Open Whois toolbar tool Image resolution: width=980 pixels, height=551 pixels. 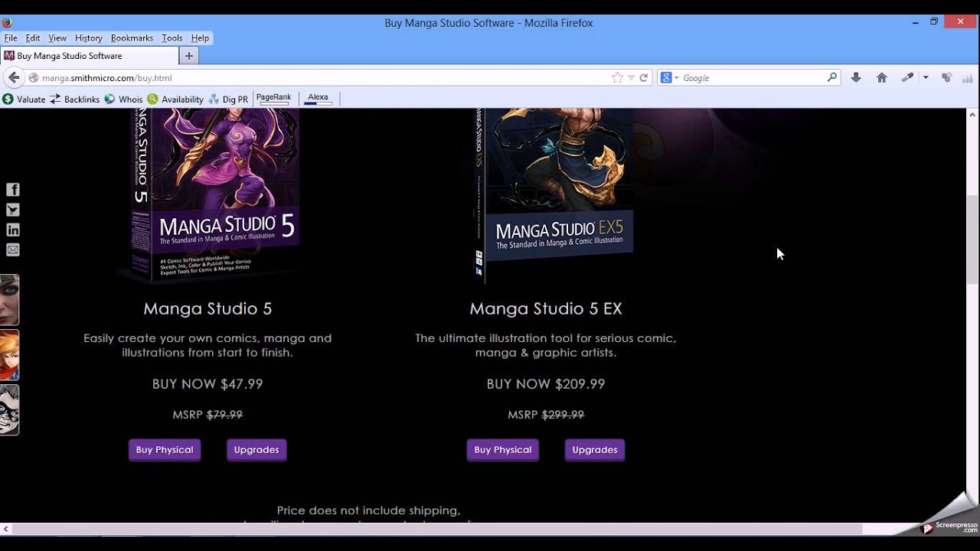(123, 99)
